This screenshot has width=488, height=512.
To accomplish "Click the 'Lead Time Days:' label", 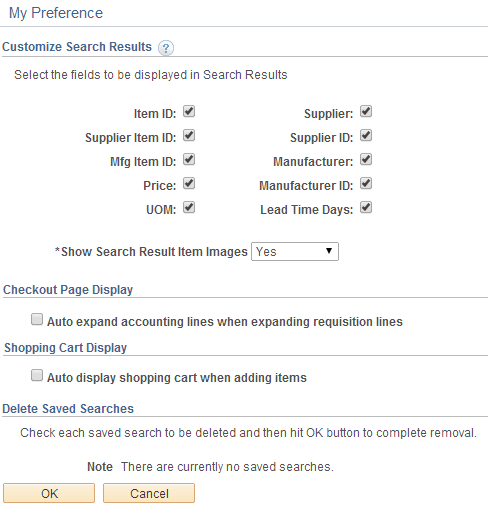I will (x=307, y=210).
